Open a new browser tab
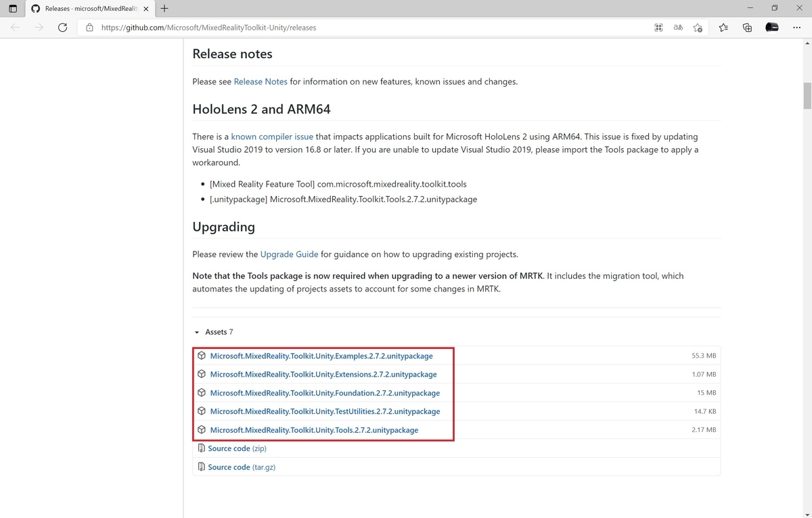The height and width of the screenshot is (518, 812). tap(164, 9)
